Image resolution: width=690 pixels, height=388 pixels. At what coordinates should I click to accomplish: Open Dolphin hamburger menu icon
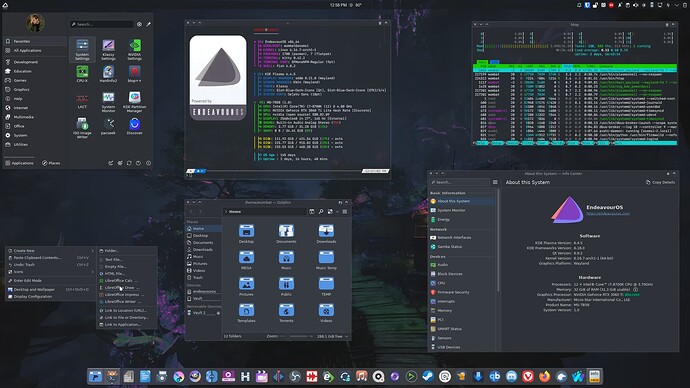[345, 212]
